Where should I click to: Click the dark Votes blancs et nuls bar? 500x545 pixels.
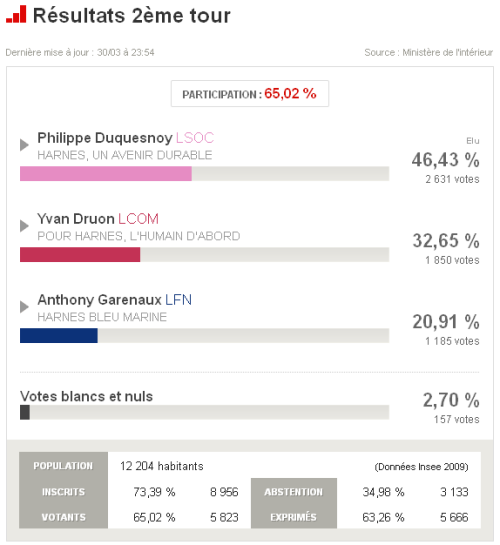coord(25,412)
